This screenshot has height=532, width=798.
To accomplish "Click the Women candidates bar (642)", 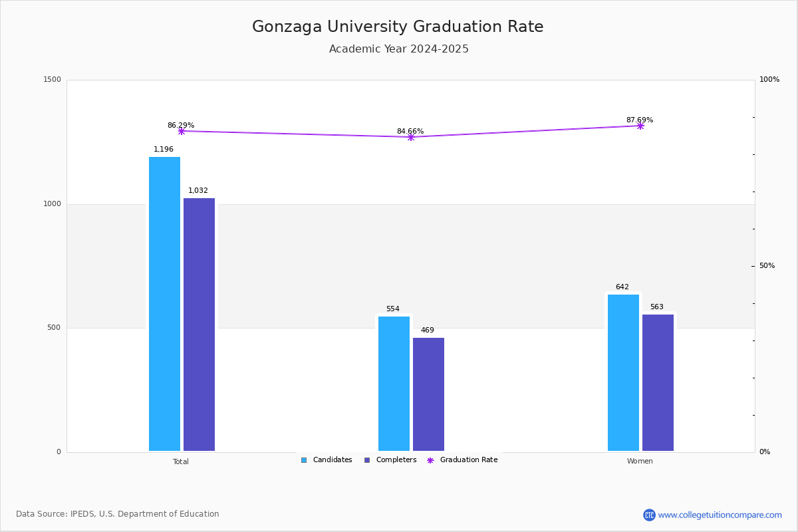I will (x=623, y=372).
